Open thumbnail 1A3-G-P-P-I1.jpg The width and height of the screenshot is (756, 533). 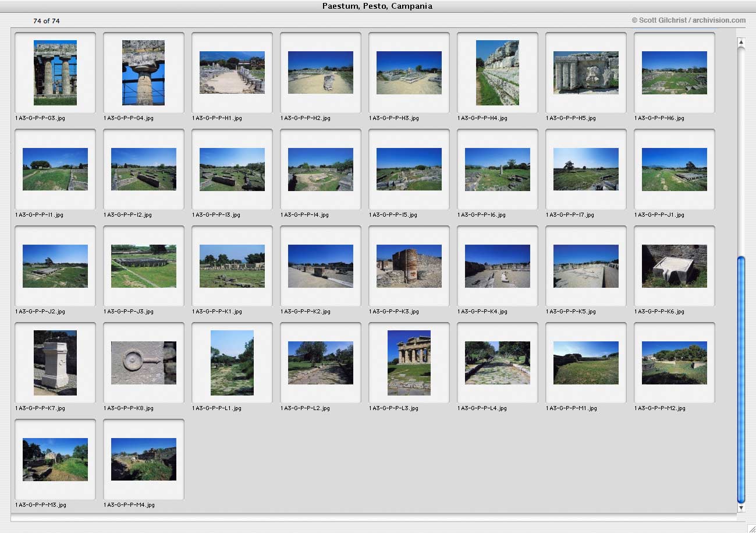pos(55,170)
